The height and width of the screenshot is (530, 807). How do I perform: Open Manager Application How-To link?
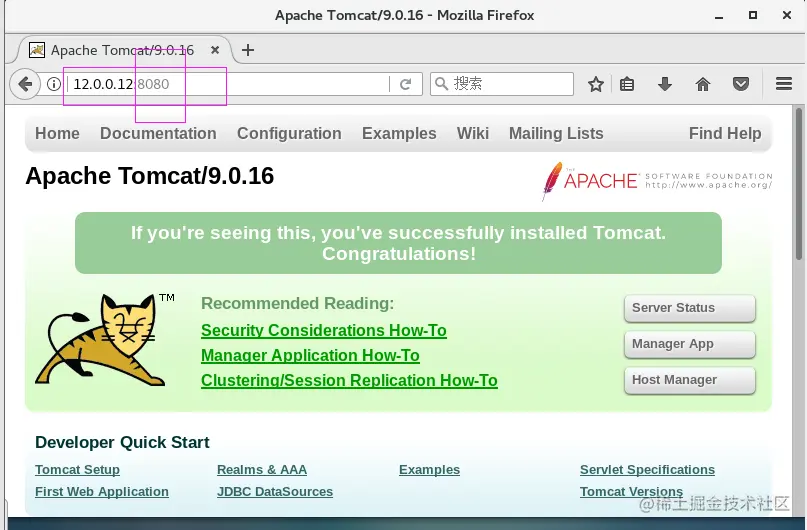click(x=310, y=356)
